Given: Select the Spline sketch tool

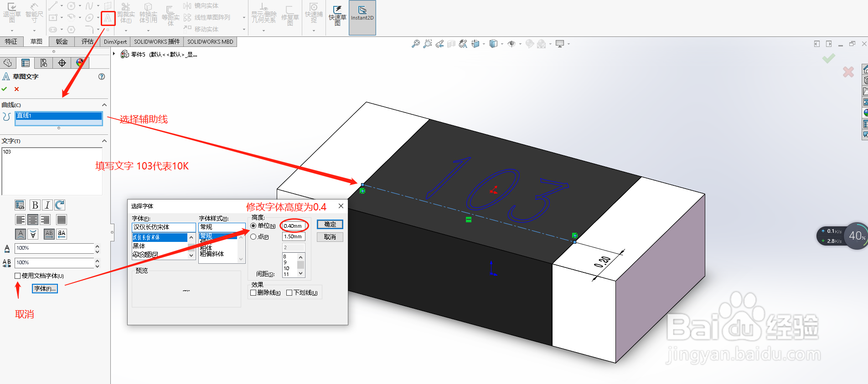Looking at the screenshot, I should pyautogui.click(x=89, y=6).
